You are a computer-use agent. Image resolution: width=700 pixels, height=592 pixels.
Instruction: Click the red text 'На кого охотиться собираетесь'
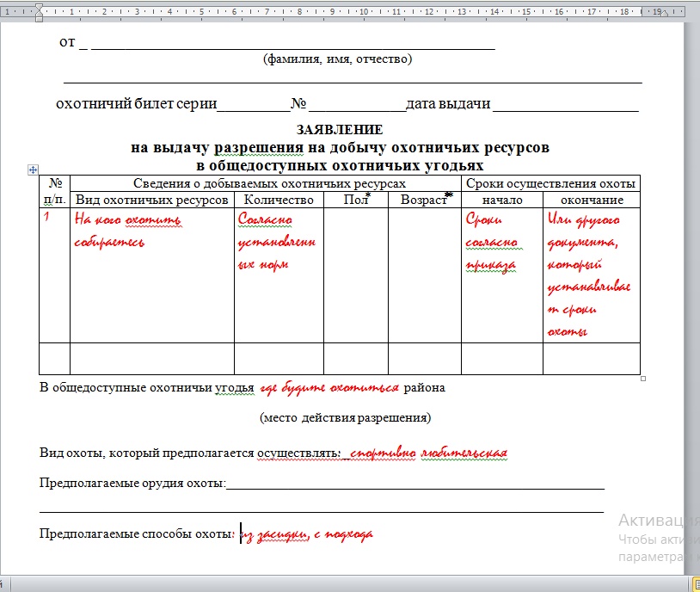tap(126, 231)
